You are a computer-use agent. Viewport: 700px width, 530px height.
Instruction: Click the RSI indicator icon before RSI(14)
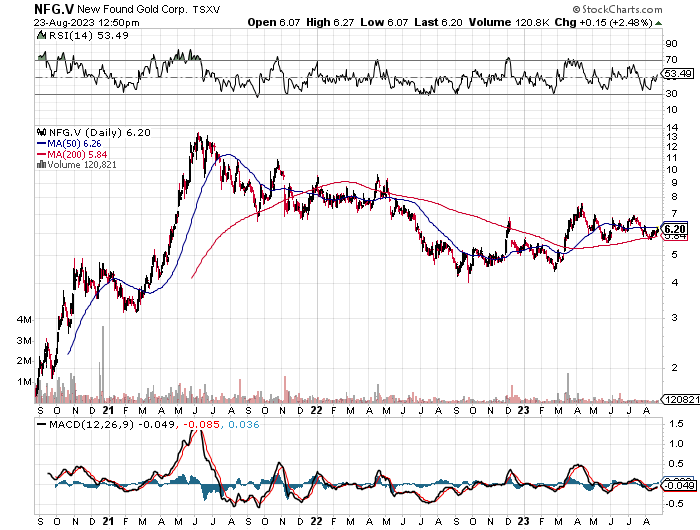[41, 35]
